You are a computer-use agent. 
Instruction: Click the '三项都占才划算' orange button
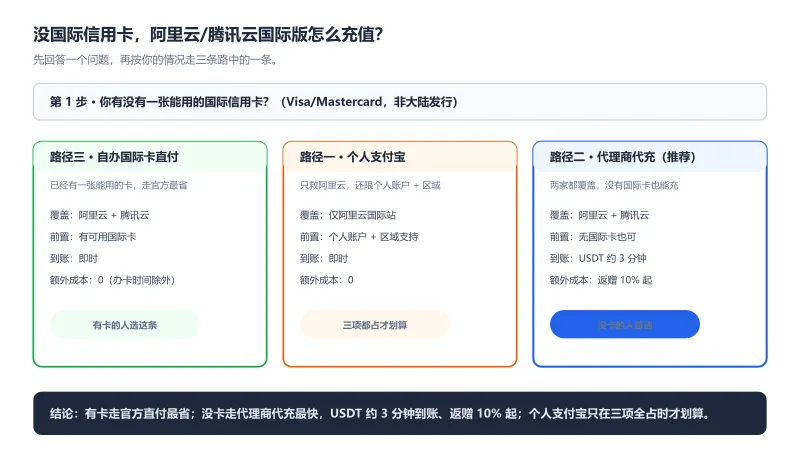click(x=375, y=324)
